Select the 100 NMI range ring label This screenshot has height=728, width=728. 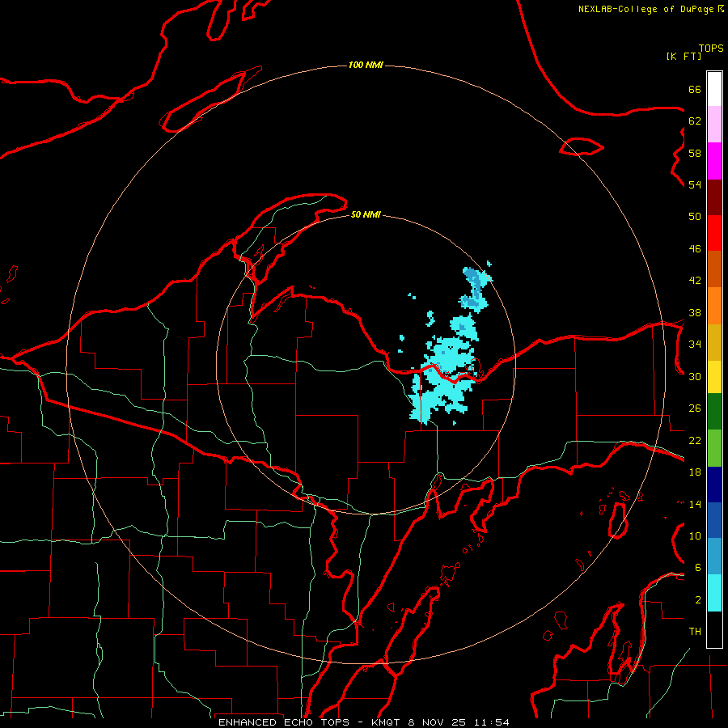(x=366, y=65)
